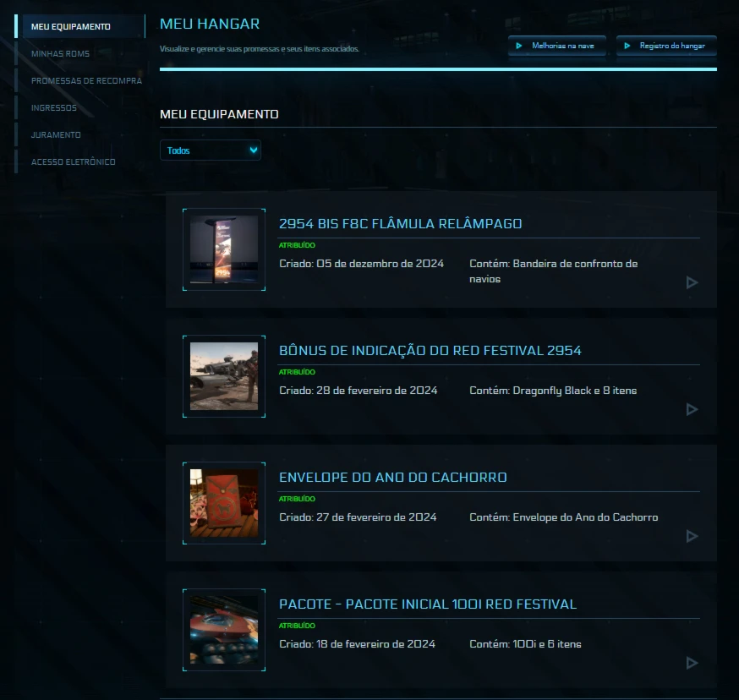Open Acesso Eletrônico in sidebar

[73, 161]
